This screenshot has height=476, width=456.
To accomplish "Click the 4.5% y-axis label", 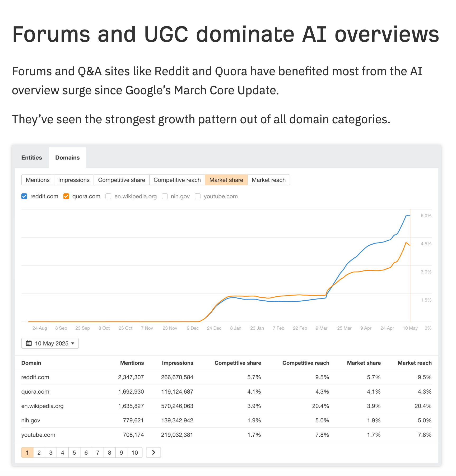I will click(426, 244).
